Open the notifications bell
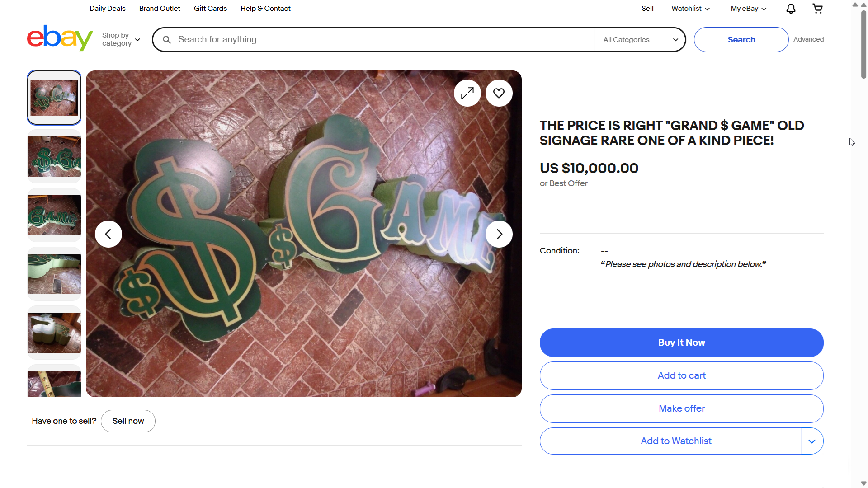The width and height of the screenshot is (868, 488). click(x=791, y=8)
